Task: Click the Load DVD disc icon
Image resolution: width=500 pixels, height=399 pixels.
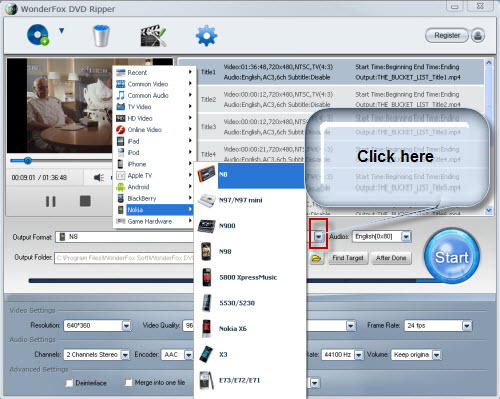Action: pyautogui.click(x=38, y=34)
